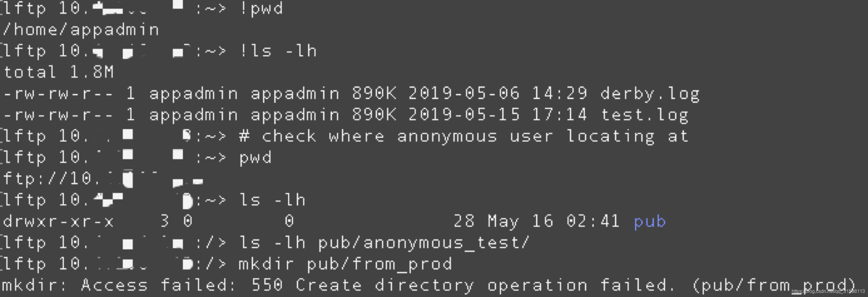Image resolution: width=868 pixels, height=297 pixels.
Task: Click the 'mkdir pub/from_prod' command
Action: pos(345,264)
